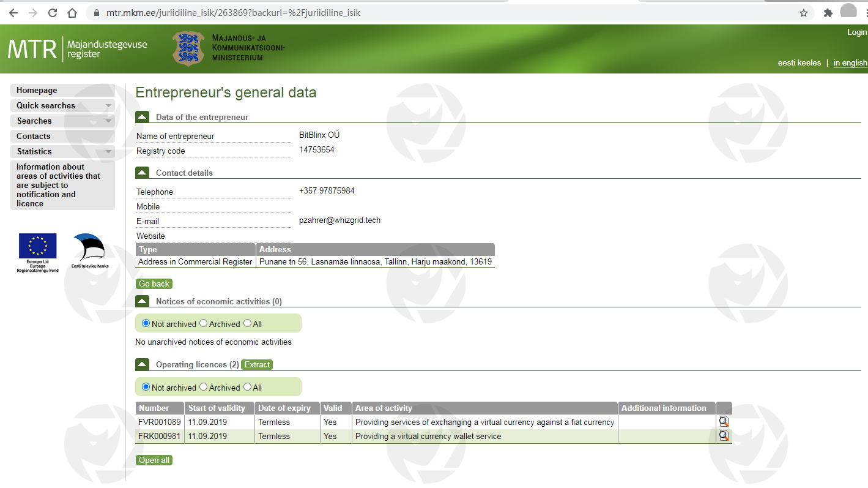Click the magnifier icon for licence FRK000981
Screen dimensions: 868x488
pos(724,436)
